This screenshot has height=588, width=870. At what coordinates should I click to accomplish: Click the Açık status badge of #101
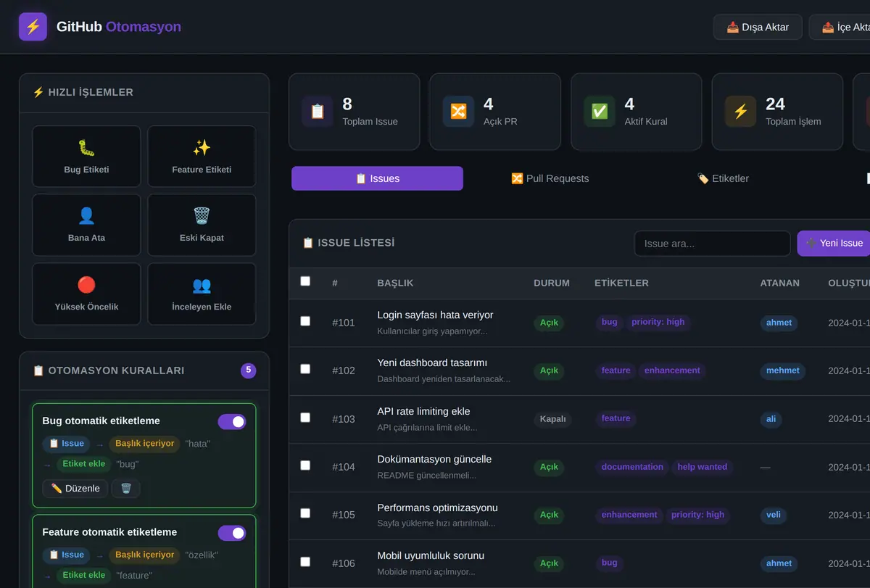point(549,323)
